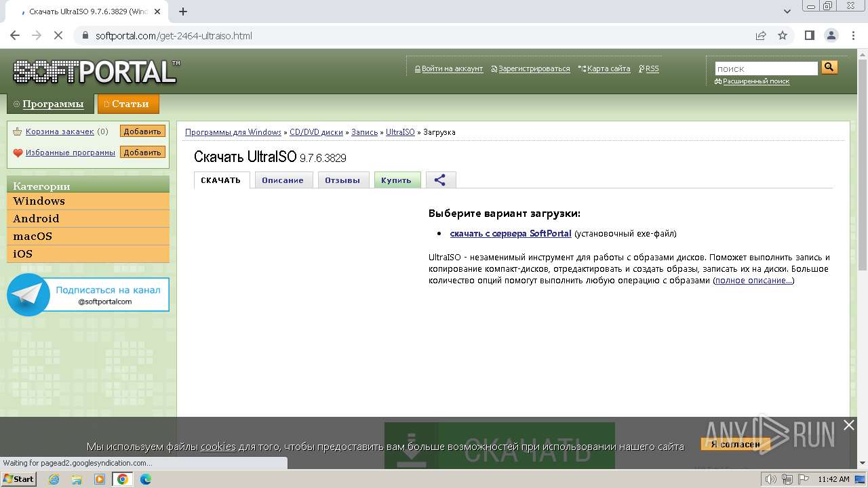The image size is (868, 488).
Task: Bookmark this page with the star icon
Action: pos(783,35)
